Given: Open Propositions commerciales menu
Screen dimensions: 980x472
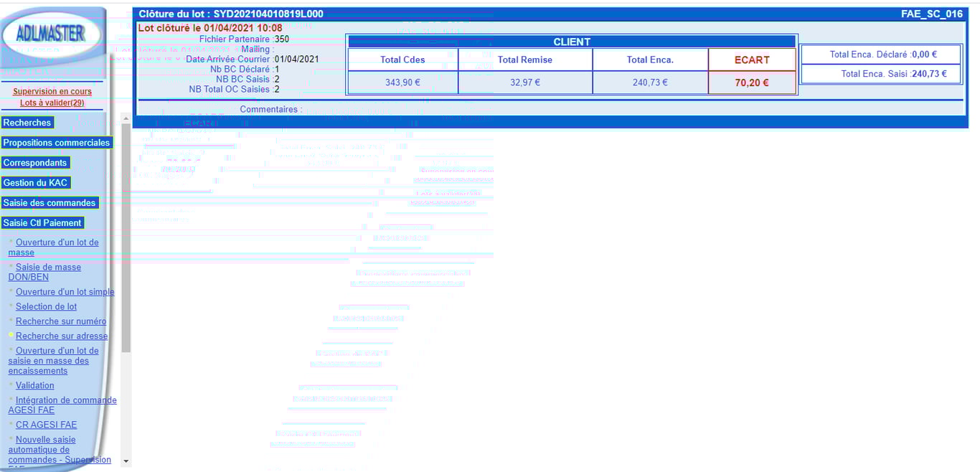Looking at the screenshot, I should coord(57,143).
